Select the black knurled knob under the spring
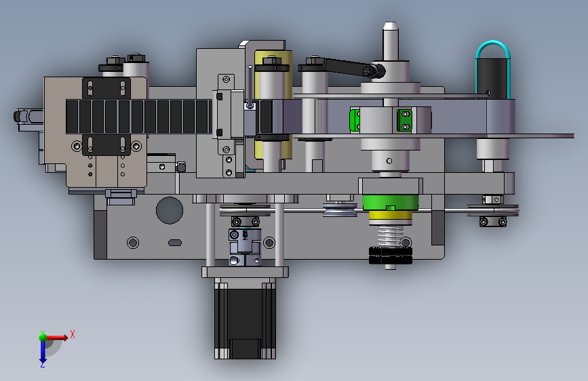This screenshot has height=381, width=588. (391, 256)
